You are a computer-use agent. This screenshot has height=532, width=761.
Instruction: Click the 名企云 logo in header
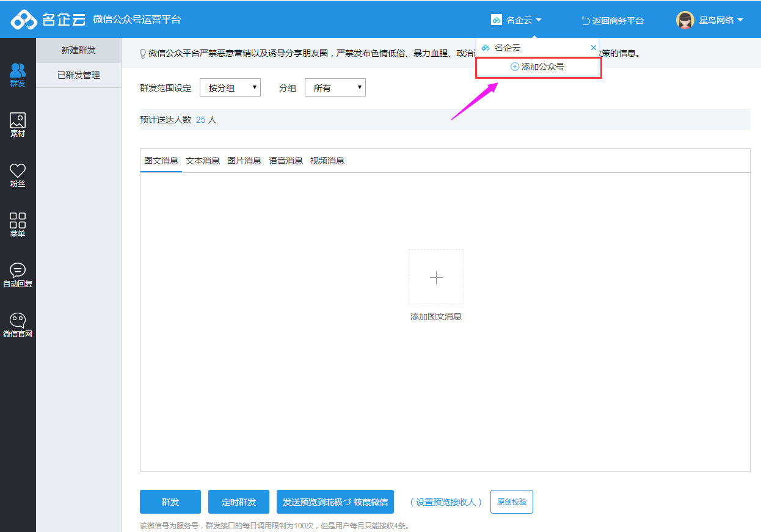48,20
